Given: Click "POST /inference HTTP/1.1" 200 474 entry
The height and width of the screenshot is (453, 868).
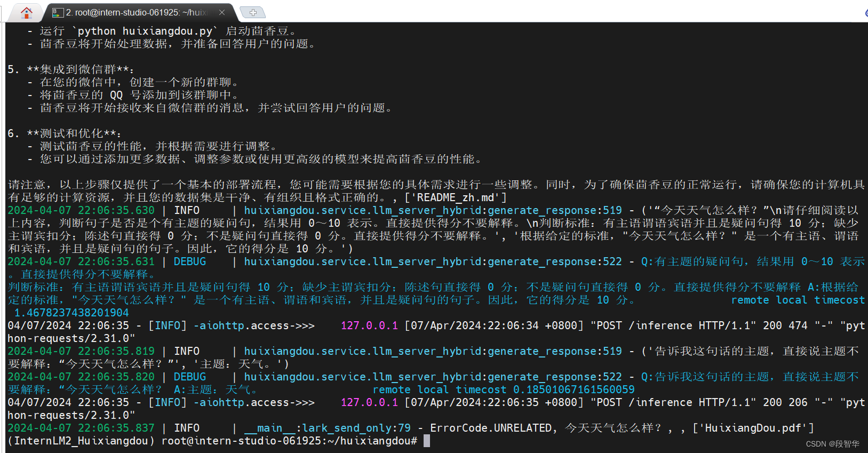Looking at the screenshot, I should tap(699, 325).
